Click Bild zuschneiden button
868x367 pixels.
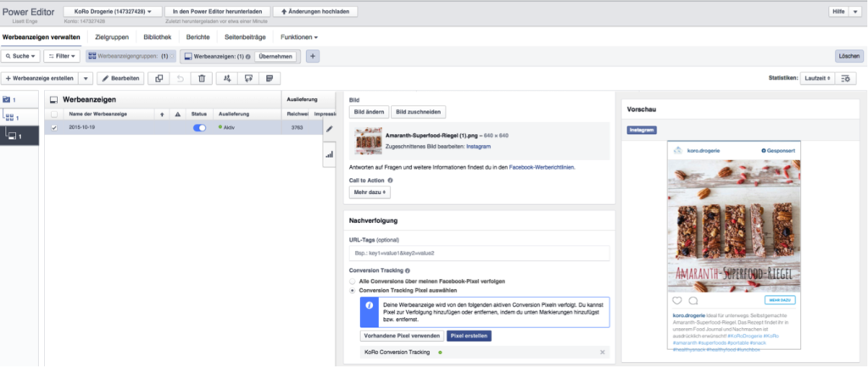click(x=419, y=111)
